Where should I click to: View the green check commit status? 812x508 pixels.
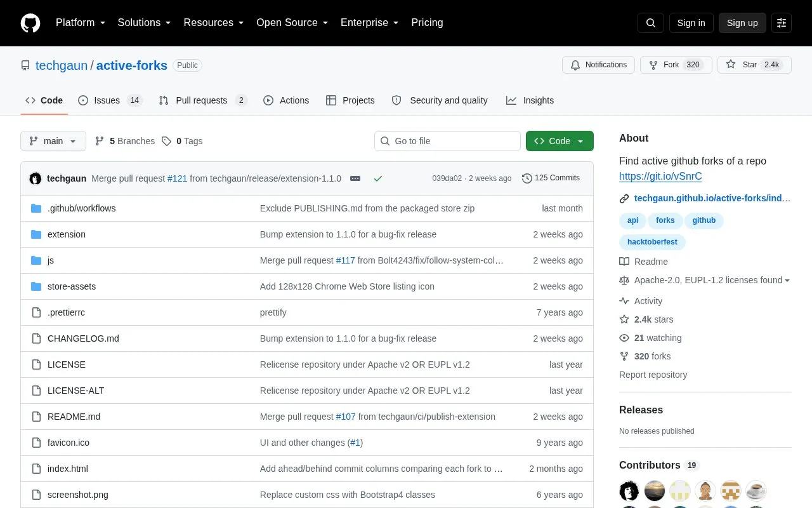coord(378,178)
